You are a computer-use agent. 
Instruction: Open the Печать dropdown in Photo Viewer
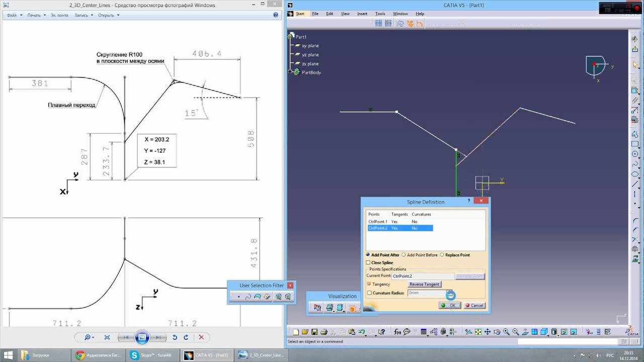36,15
